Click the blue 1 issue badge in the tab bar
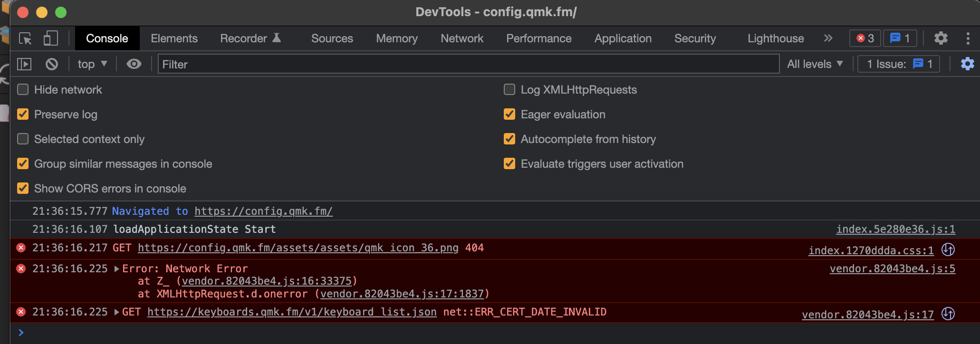The image size is (980, 344). pyautogui.click(x=900, y=38)
